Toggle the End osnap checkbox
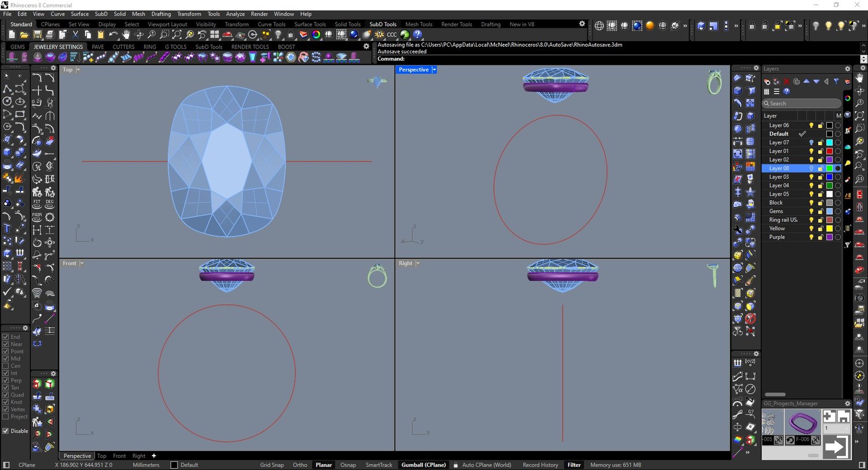This screenshot has width=868, height=470. click(x=6, y=337)
